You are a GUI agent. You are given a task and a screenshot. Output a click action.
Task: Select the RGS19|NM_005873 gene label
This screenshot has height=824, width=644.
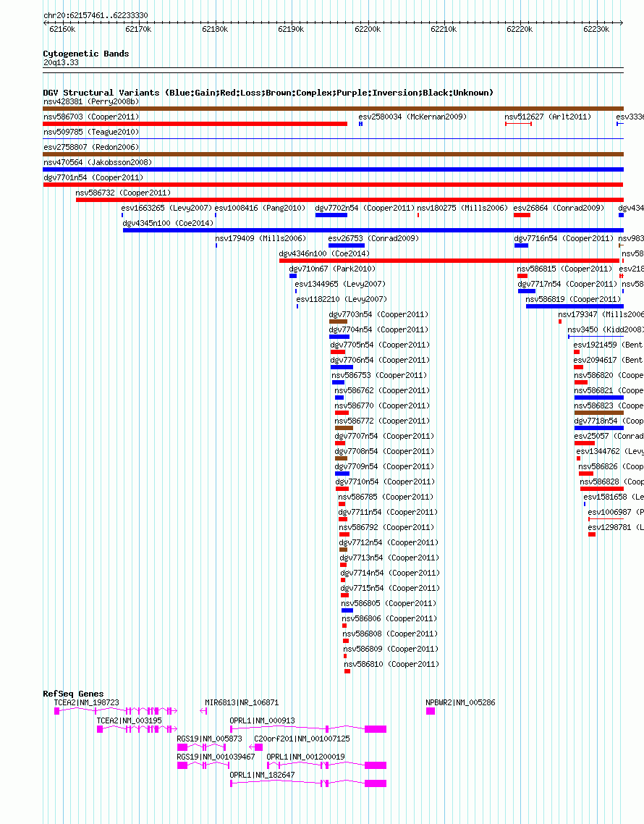coord(210,739)
